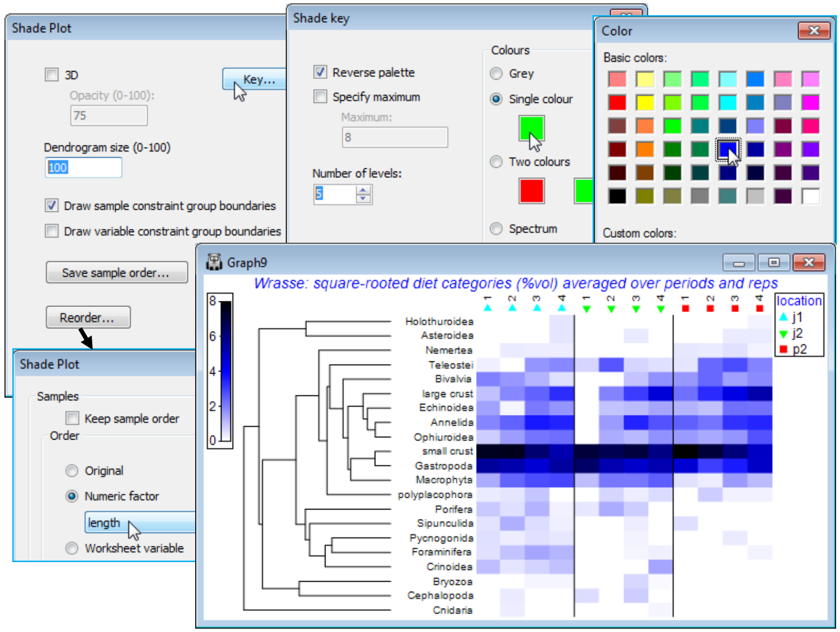Pick the orange basic color in fourth row
The width and height of the screenshot is (840, 632).
click(645, 149)
